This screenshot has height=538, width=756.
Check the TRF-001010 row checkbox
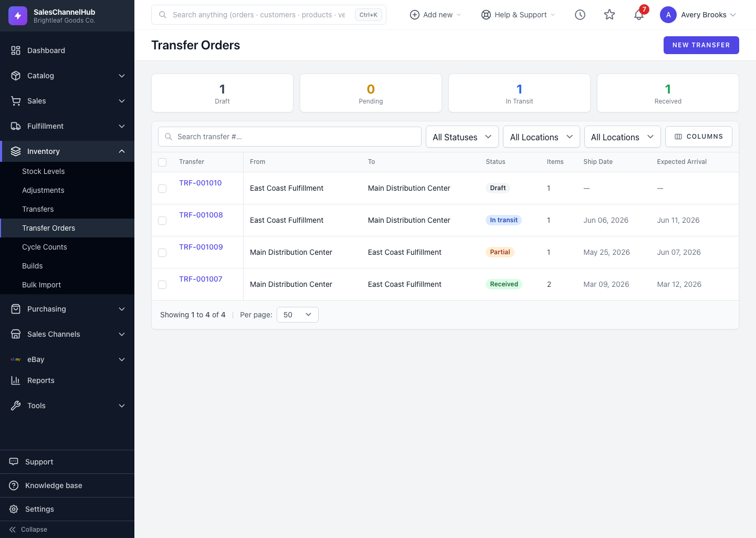pyautogui.click(x=162, y=189)
